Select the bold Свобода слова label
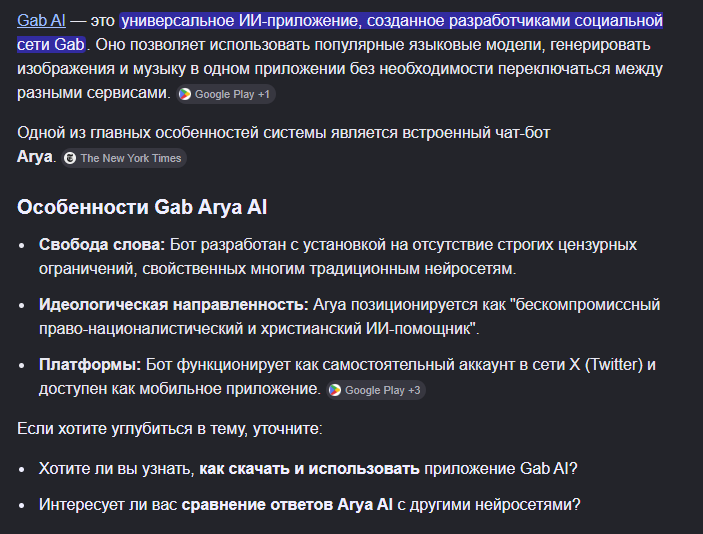This screenshot has height=534, width=703. (x=102, y=245)
